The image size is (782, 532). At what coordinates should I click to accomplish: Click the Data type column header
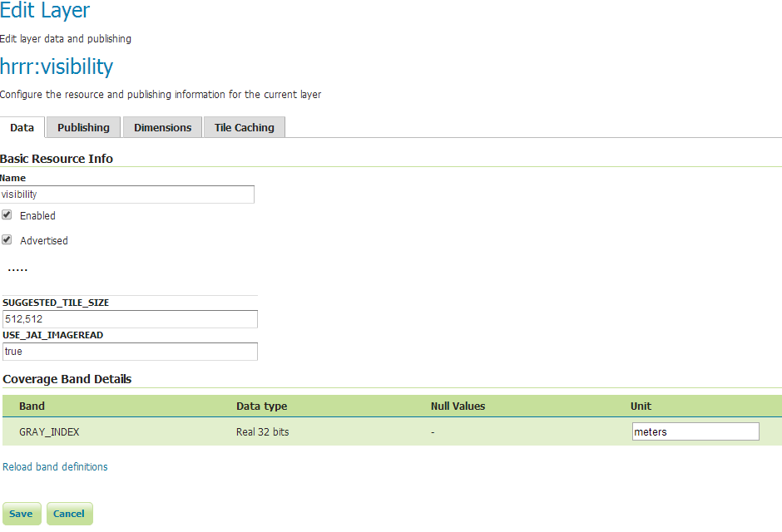pyautogui.click(x=262, y=406)
